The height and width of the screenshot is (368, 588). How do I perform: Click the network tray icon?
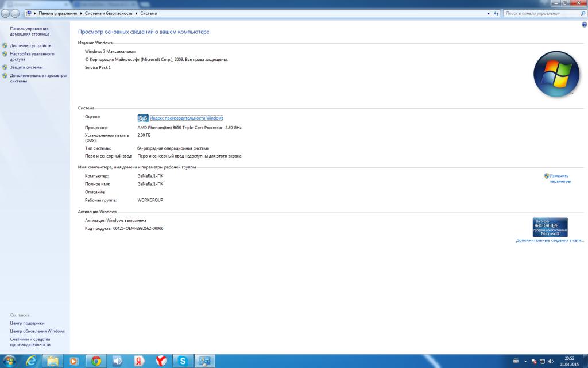[542, 362]
